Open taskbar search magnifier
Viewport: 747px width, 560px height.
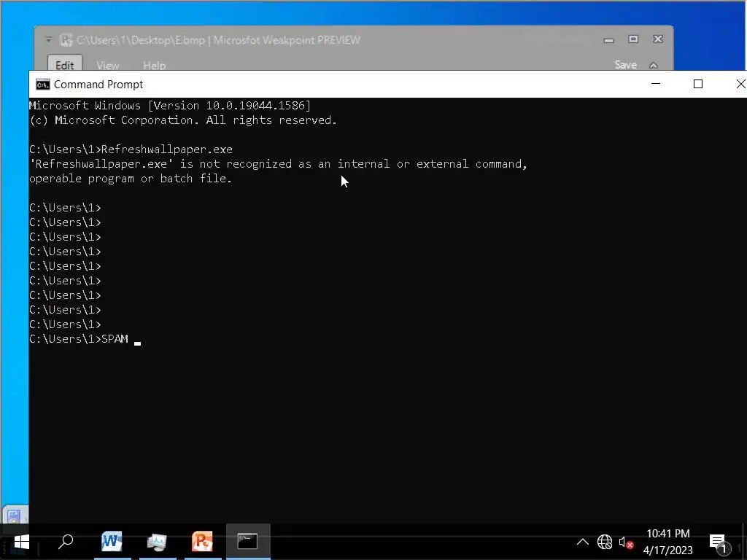click(x=66, y=542)
